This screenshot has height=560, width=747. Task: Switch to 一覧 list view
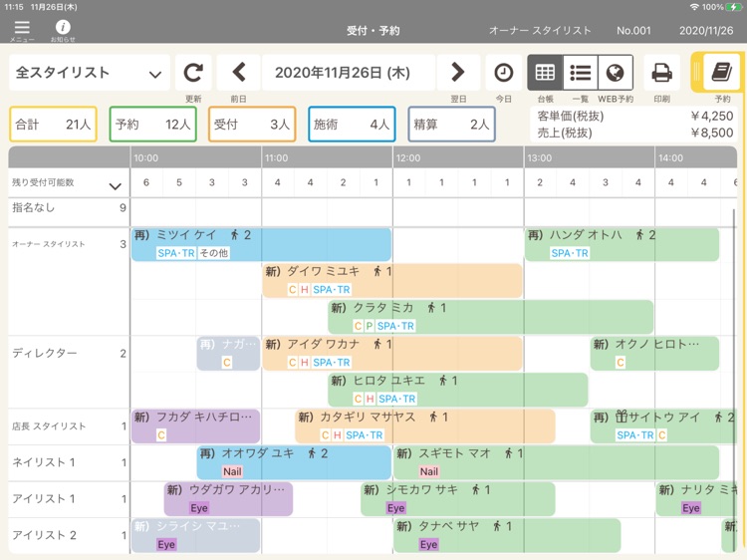click(x=581, y=73)
